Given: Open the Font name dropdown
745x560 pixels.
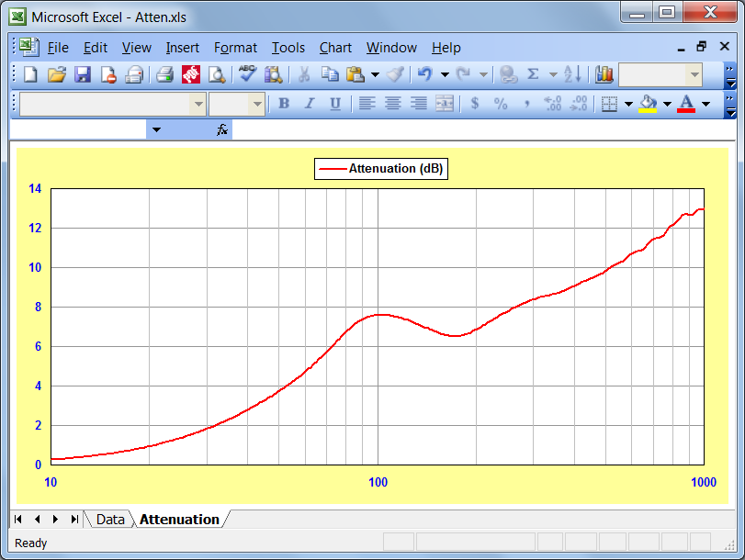Looking at the screenshot, I should (198, 104).
